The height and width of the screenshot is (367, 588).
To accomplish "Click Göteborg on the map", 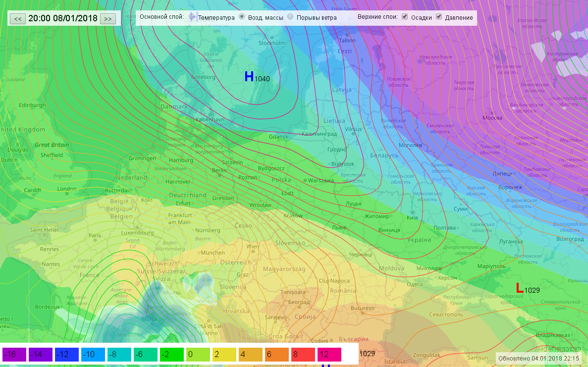I will coord(203,77).
